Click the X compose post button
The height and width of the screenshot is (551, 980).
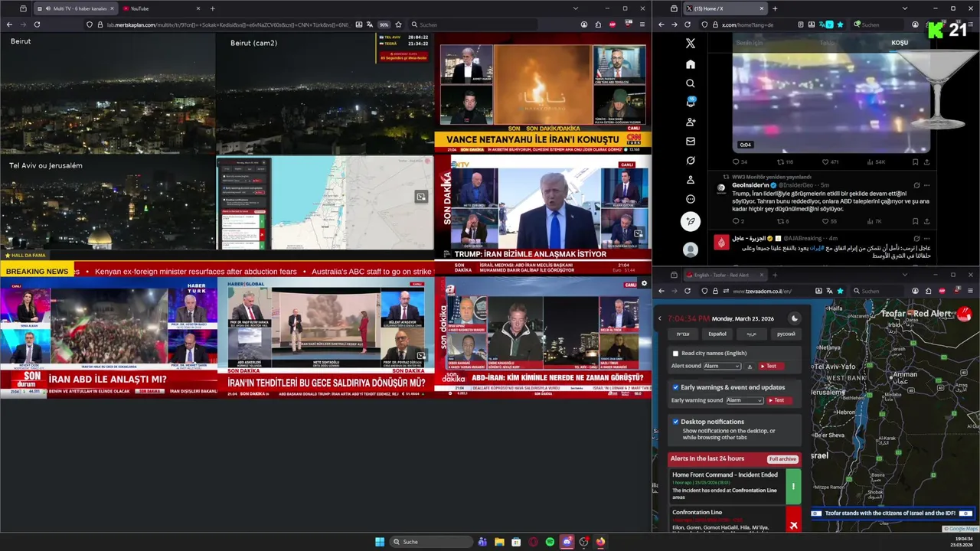[691, 222]
